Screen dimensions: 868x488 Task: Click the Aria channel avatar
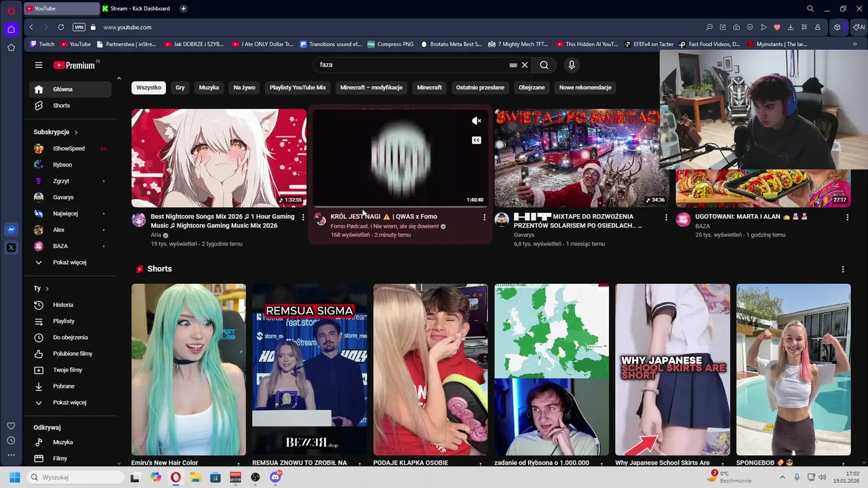139,220
